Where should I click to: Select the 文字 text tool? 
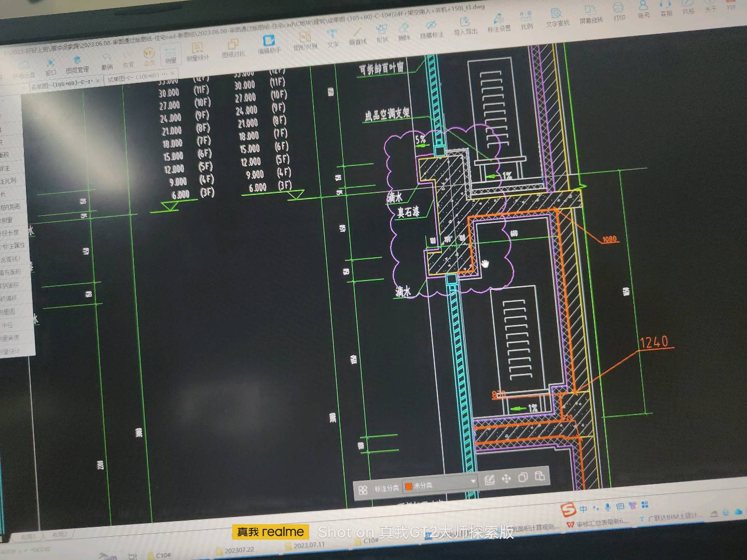click(x=333, y=39)
